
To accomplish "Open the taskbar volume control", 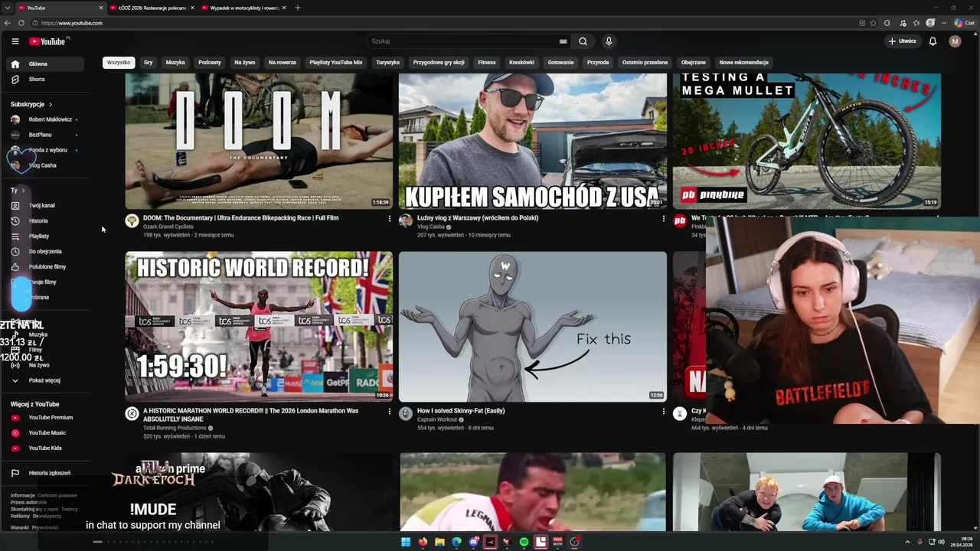I will click(x=941, y=542).
